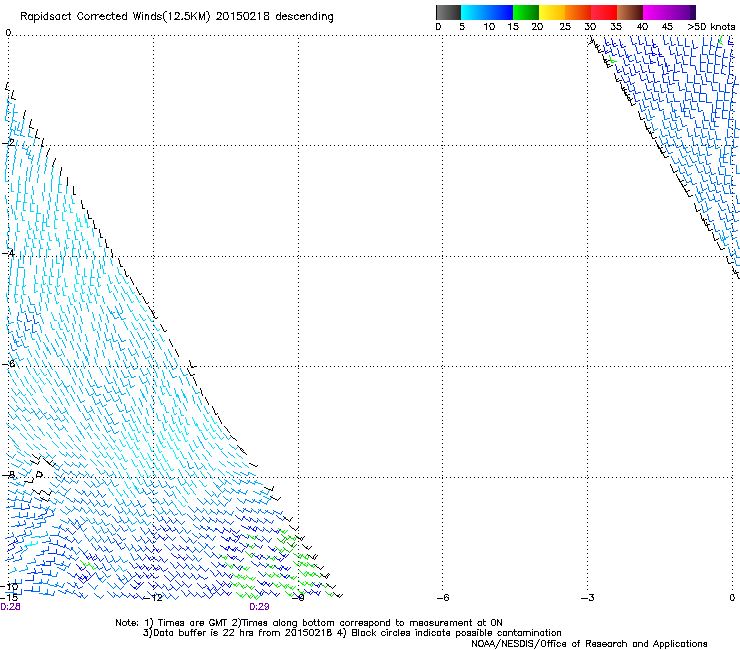
Task: Click the dark blue 10–15 knots legend segment
Action: 500,12
